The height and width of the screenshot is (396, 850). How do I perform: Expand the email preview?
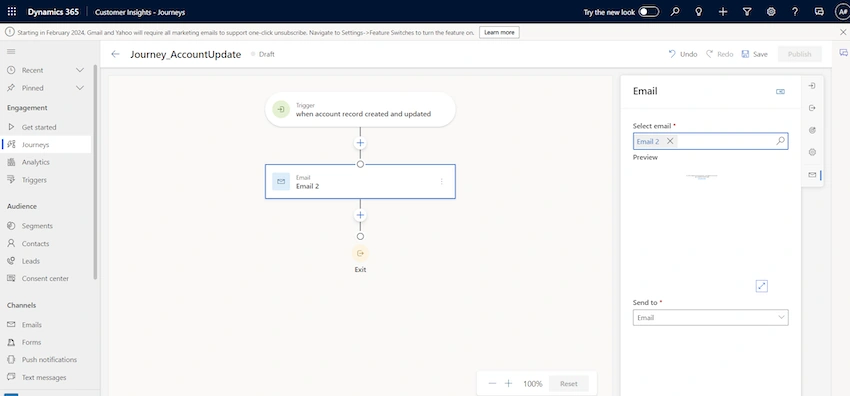[762, 286]
